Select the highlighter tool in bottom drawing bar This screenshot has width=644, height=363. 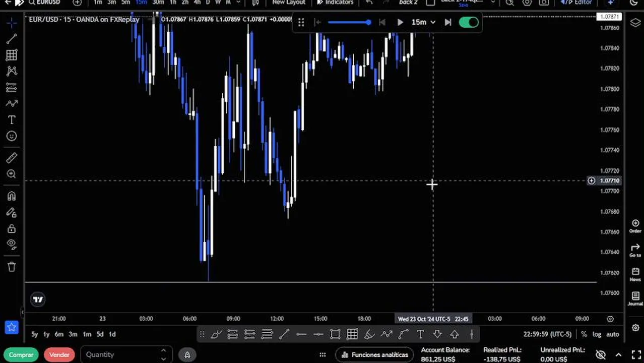pos(369,334)
